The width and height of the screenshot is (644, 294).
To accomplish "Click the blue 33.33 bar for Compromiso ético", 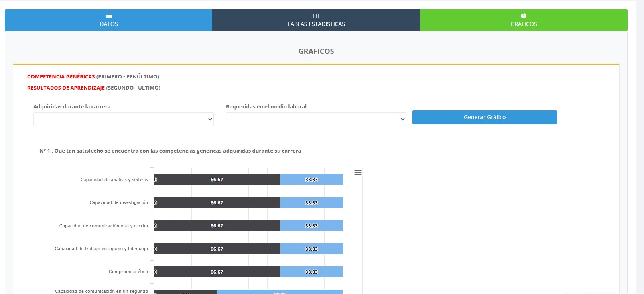I will (x=312, y=272).
